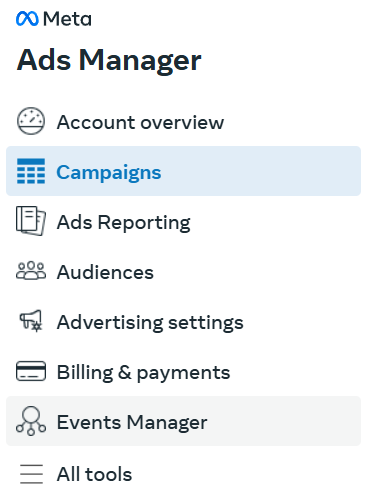
Task: Click the Meta infinity logo
Action: [x=27, y=19]
